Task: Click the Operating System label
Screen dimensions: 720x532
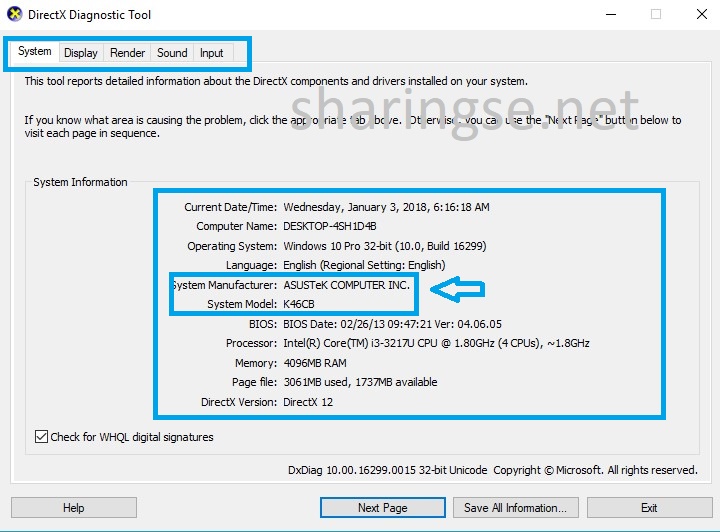Action: click(232, 246)
